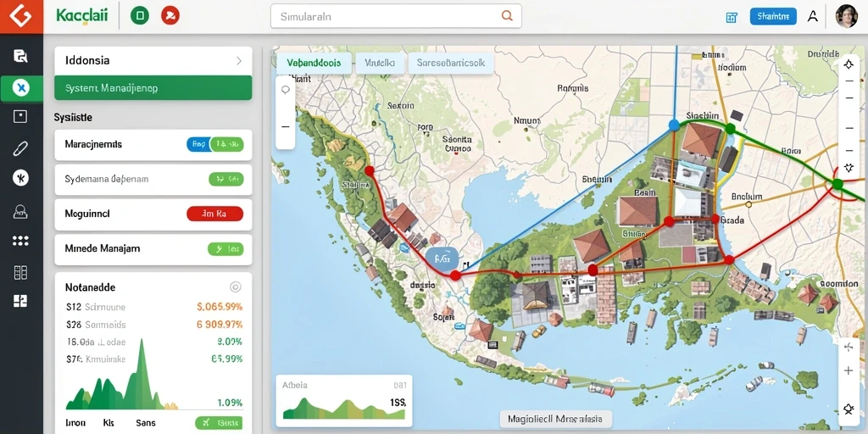868x434 pixels.
Task: Open the green square icon beside the Kacclaii logo
Action: [x=140, y=15]
